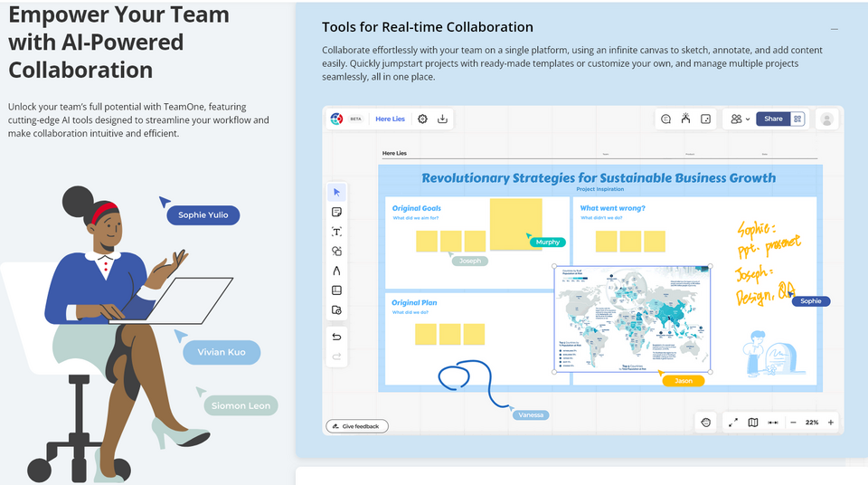The image size is (868, 485).
Task: Click the Vivian Kuo name tag
Action: point(222,352)
